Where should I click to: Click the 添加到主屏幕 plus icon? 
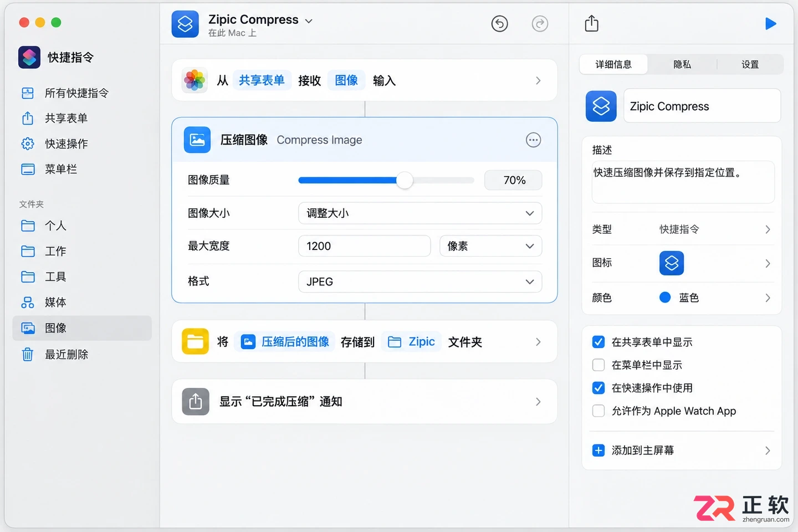[x=598, y=451]
